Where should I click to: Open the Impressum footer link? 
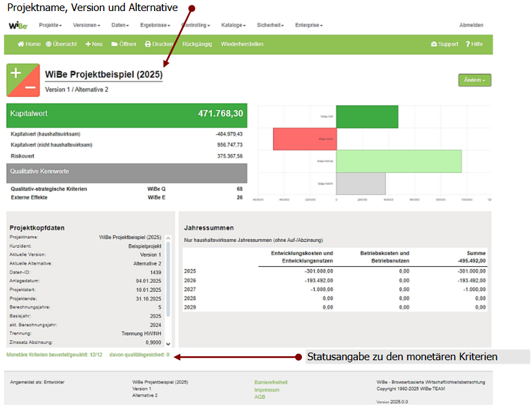pyautogui.click(x=267, y=389)
